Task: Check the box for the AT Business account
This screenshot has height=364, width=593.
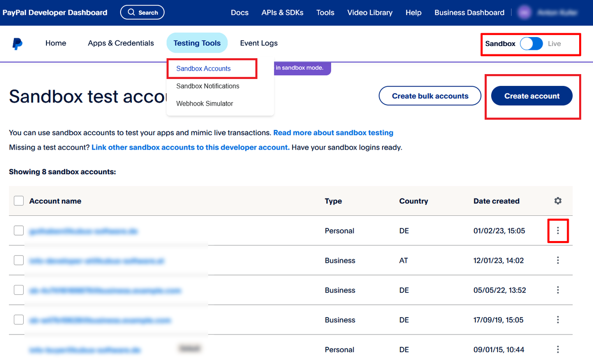Action: click(19, 260)
